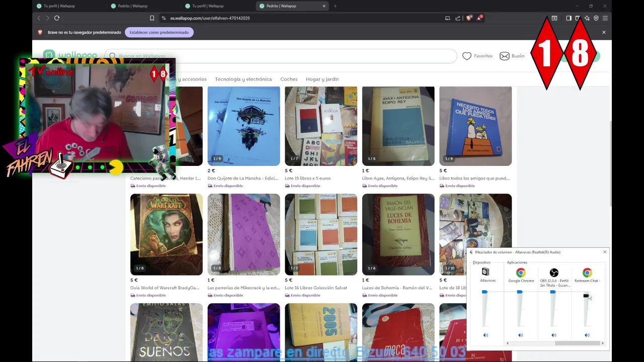The width and height of the screenshot is (644, 362).
Task: Click the 2005 yellow book listing photo
Action: (x=321, y=332)
